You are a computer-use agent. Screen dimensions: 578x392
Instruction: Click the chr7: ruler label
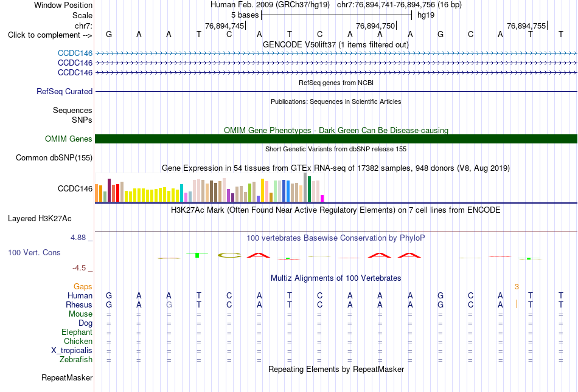(x=83, y=26)
